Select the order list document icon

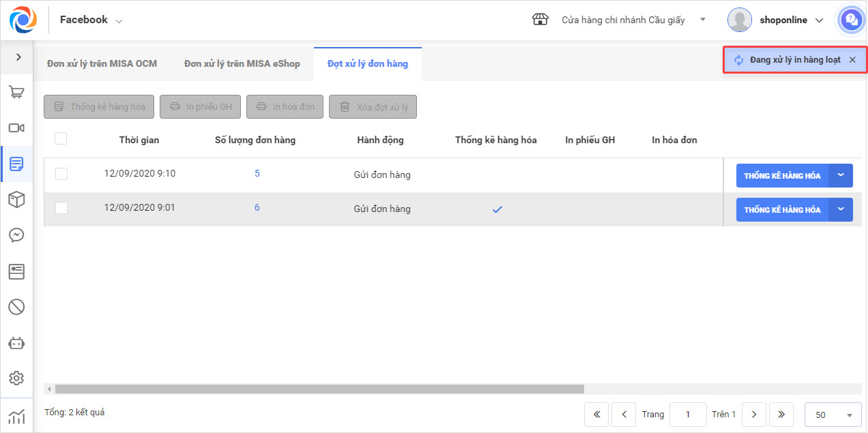(16, 164)
